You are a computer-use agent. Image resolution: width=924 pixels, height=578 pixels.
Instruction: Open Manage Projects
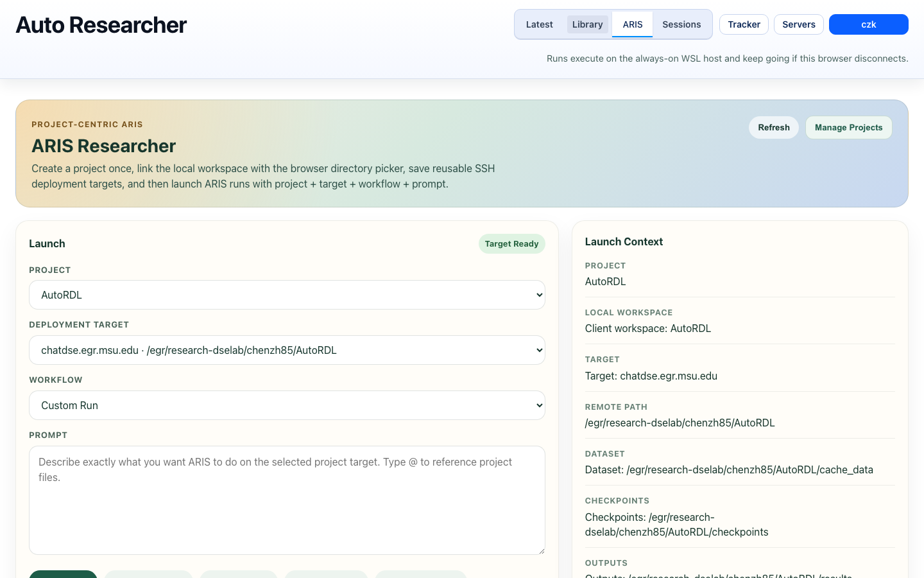click(x=848, y=127)
